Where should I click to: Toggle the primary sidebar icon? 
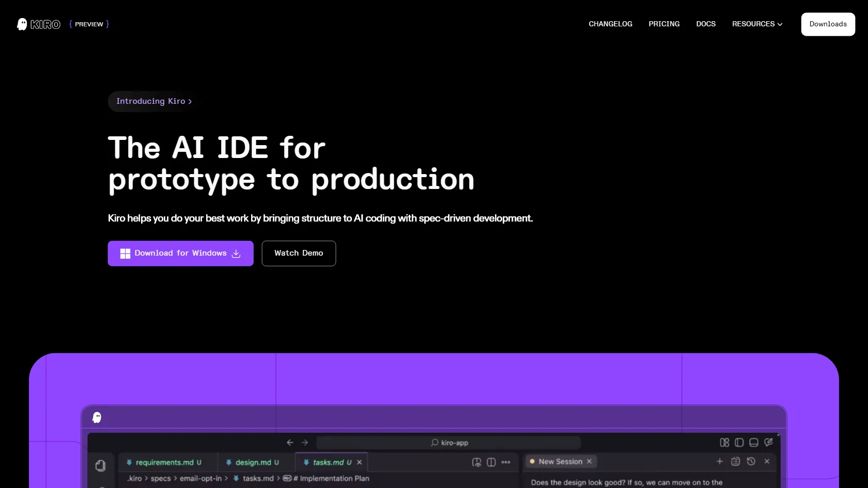click(x=739, y=443)
